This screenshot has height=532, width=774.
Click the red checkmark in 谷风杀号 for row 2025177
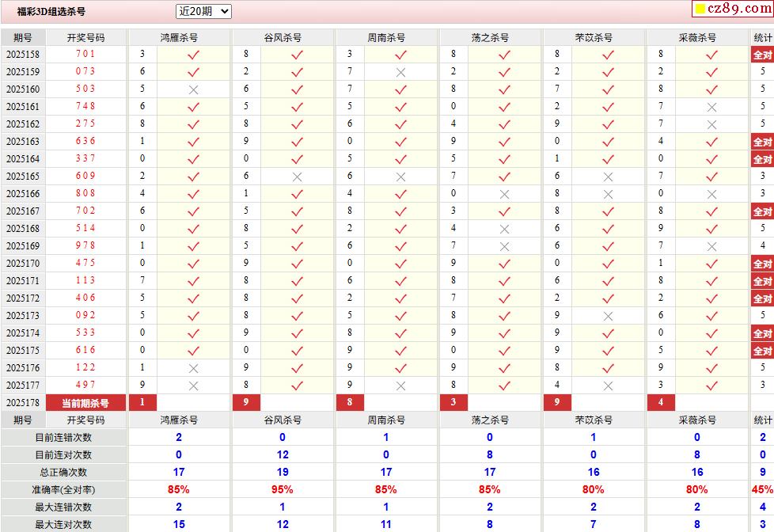(297, 386)
